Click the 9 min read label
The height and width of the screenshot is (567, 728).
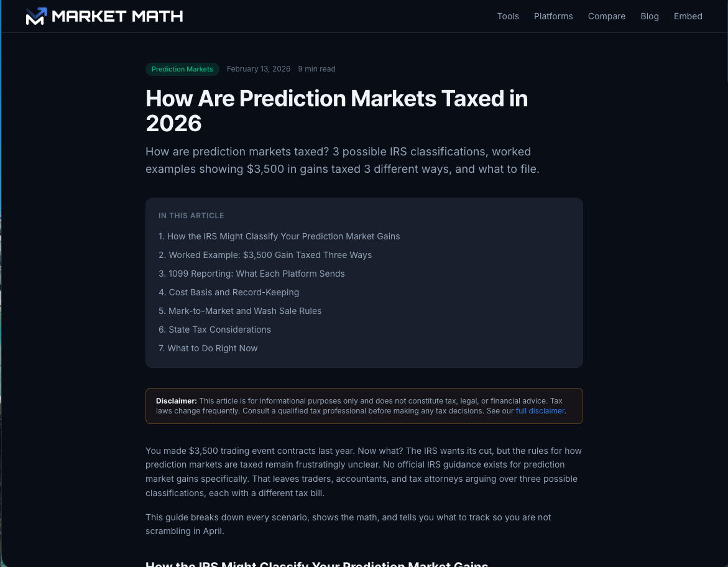point(316,69)
